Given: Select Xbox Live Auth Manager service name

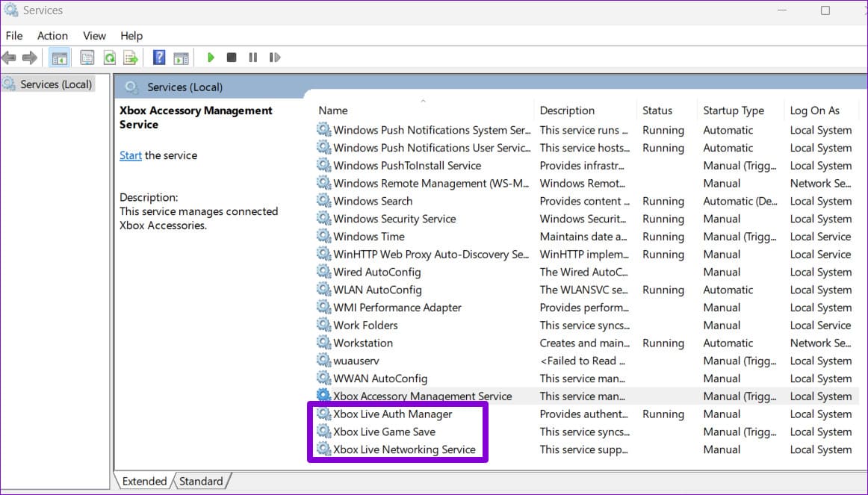Looking at the screenshot, I should tap(392, 414).
